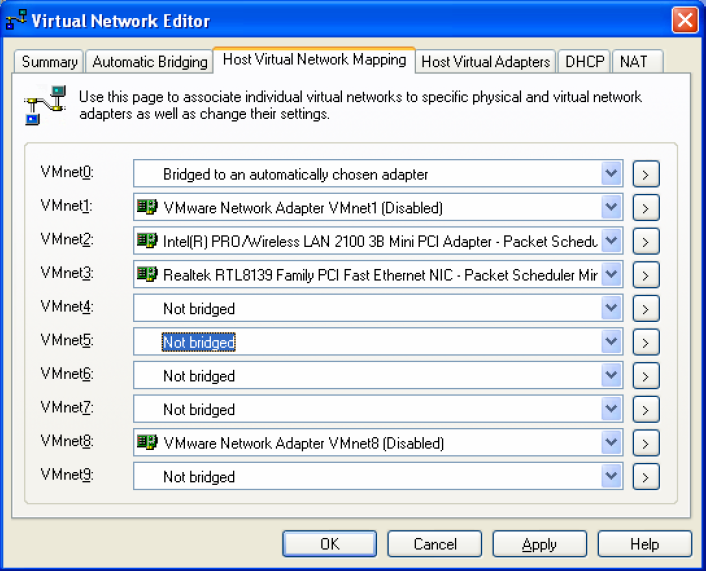This screenshot has width=707, height=571.
Task: Expand the VMnet3 Realtek adapter dropdown
Action: tap(611, 274)
